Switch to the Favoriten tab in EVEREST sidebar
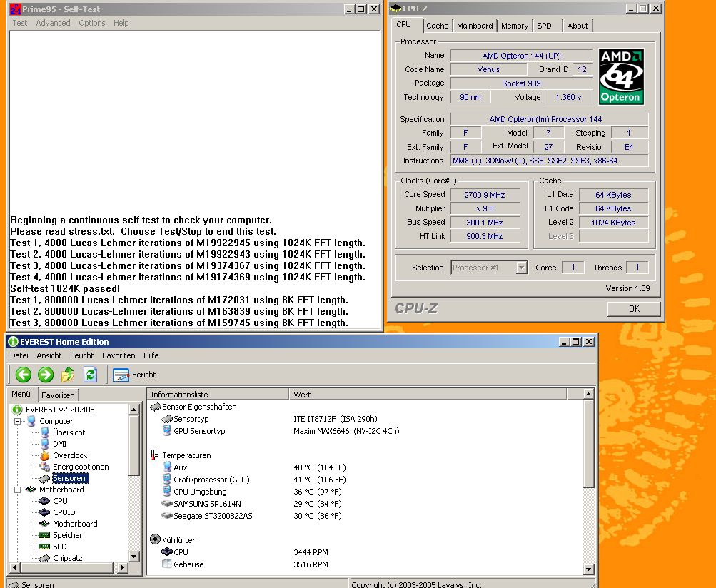Screen dimensions: 716x588 coord(58,395)
